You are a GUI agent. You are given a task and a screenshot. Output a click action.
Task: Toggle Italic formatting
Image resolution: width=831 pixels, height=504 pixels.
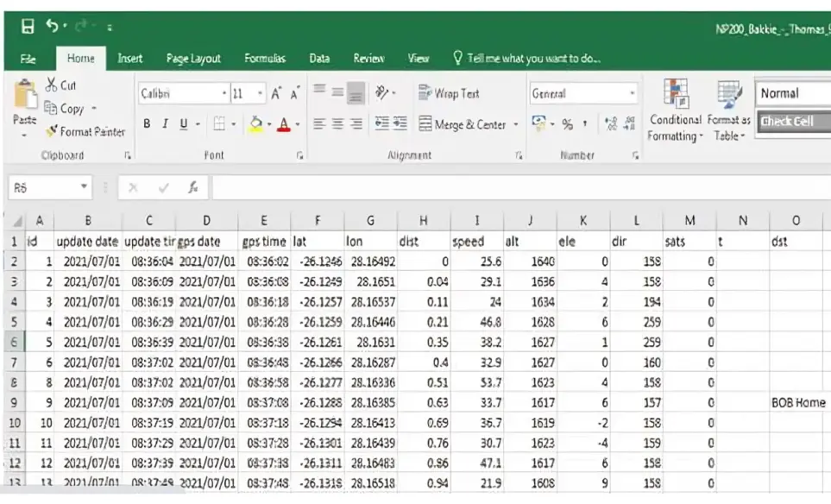click(166, 124)
